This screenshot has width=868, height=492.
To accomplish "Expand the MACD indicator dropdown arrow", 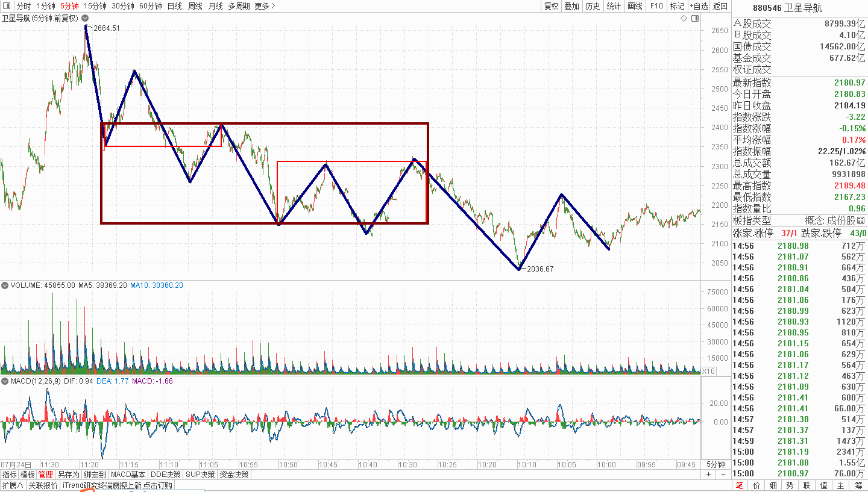I will (5, 381).
